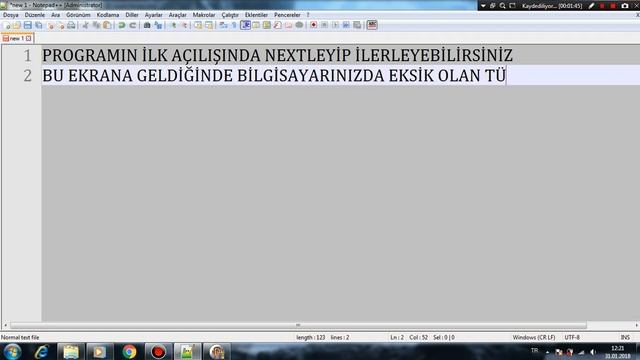Click the Copy toolbar icon
640x360 pixels.
click(x=97, y=25)
